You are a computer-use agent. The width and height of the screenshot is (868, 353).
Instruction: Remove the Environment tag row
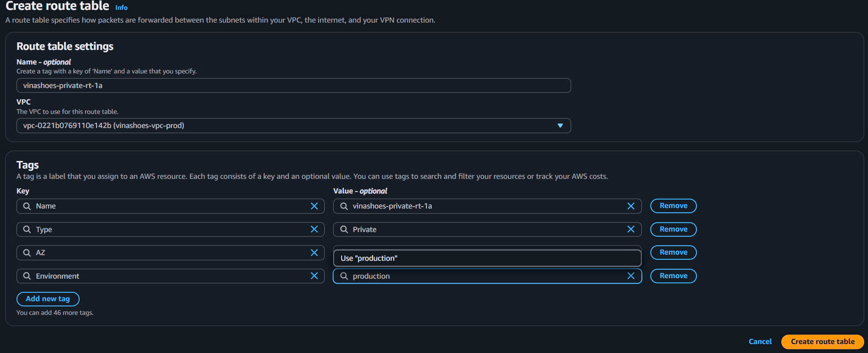(x=673, y=276)
